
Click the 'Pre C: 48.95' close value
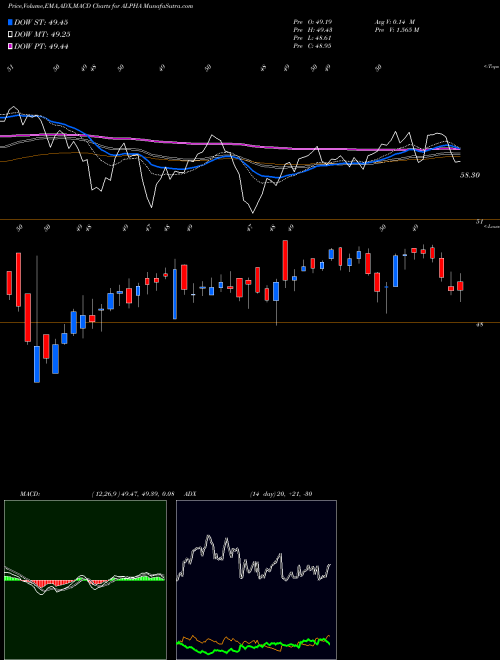point(313,46)
